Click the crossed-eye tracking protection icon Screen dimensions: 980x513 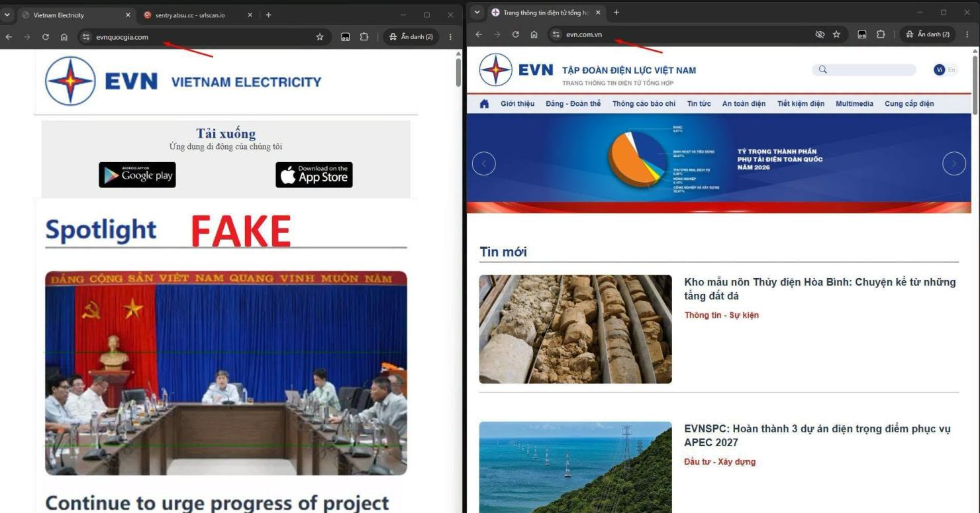point(820,34)
